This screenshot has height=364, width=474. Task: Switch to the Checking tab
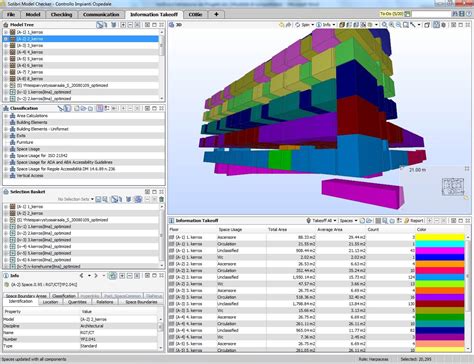pos(61,15)
